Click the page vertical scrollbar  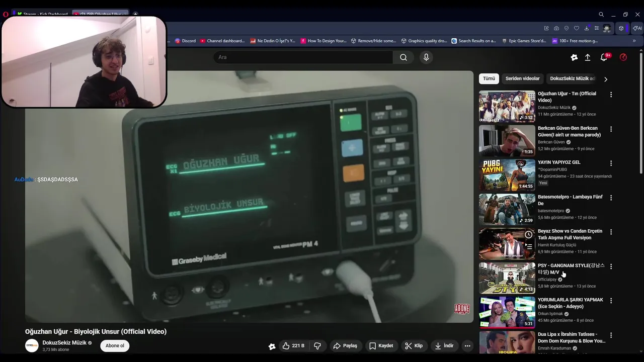coord(640,113)
